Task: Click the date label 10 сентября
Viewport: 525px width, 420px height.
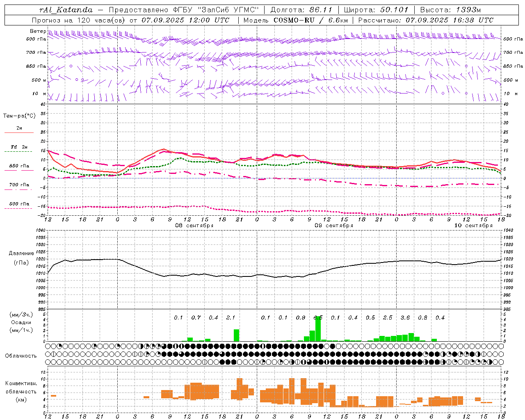Action: (x=473, y=226)
